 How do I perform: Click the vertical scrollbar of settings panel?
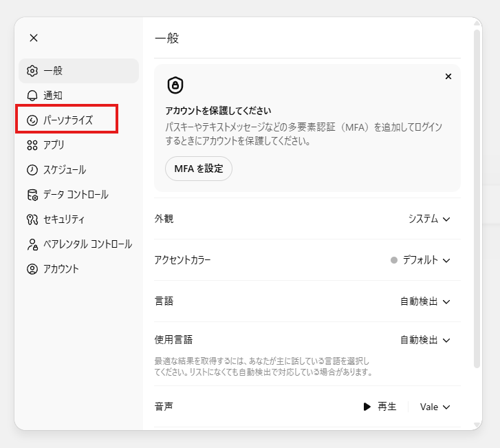477,199
